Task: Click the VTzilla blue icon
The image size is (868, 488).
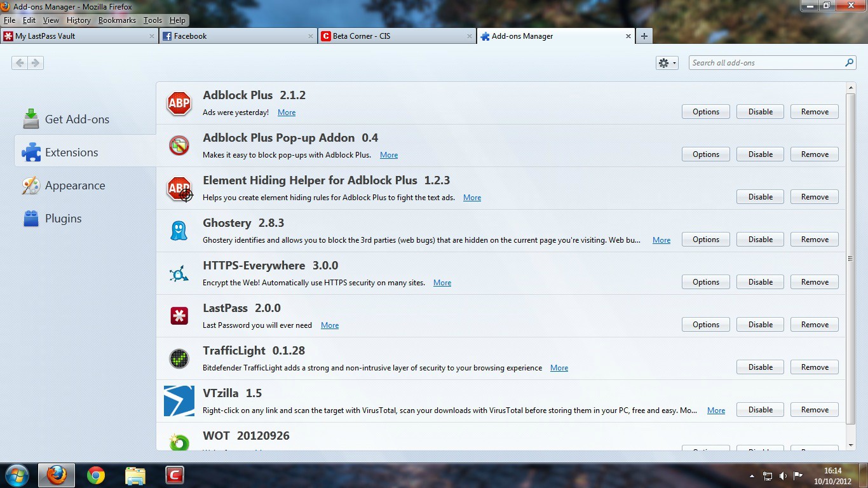Action: click(179, 401)
